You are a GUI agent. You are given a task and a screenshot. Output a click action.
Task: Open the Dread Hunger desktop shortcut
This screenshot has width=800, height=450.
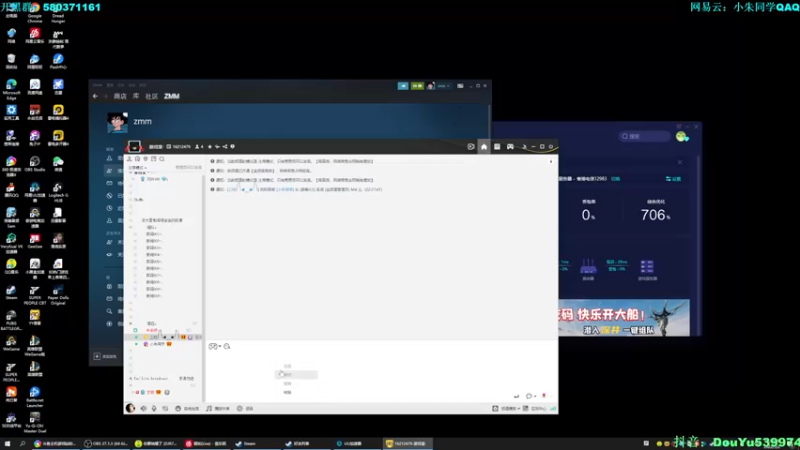coord(58,12)
